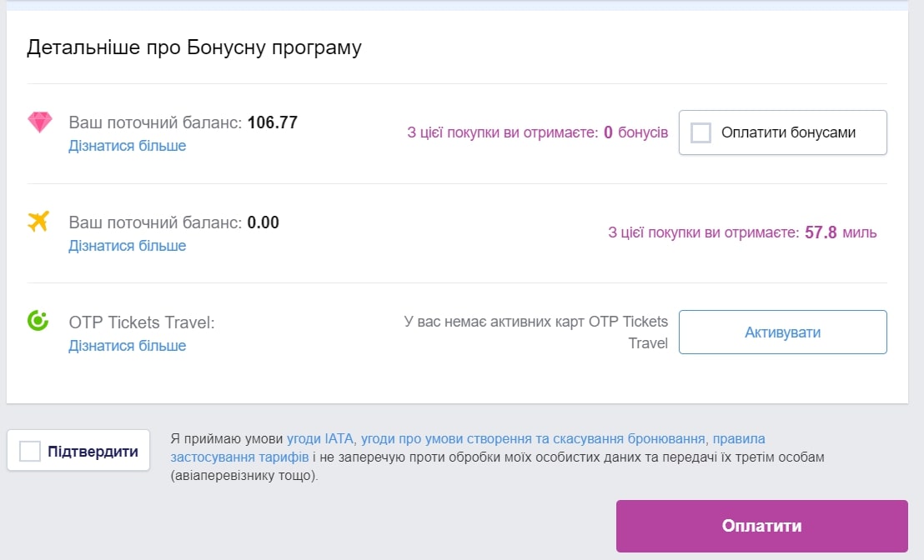924x560 pixels.
Task: Open Дізнатися більше under bonus balance 106.77
Action: click(128, 146)
